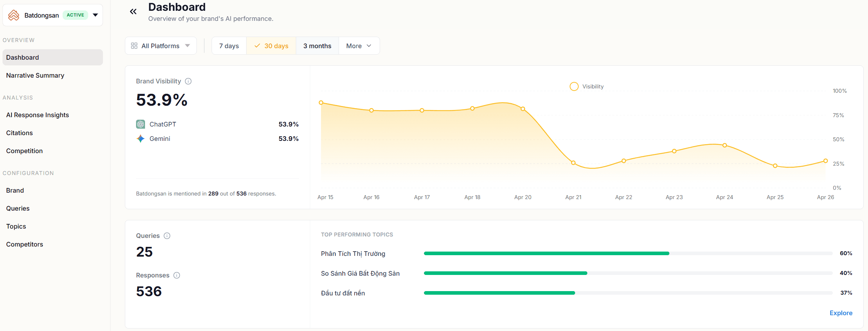Open the Batdongsan brand switcher arrow
Image resolution: width=868 pixels, height=331 pixels.
(x=95, y=15)
